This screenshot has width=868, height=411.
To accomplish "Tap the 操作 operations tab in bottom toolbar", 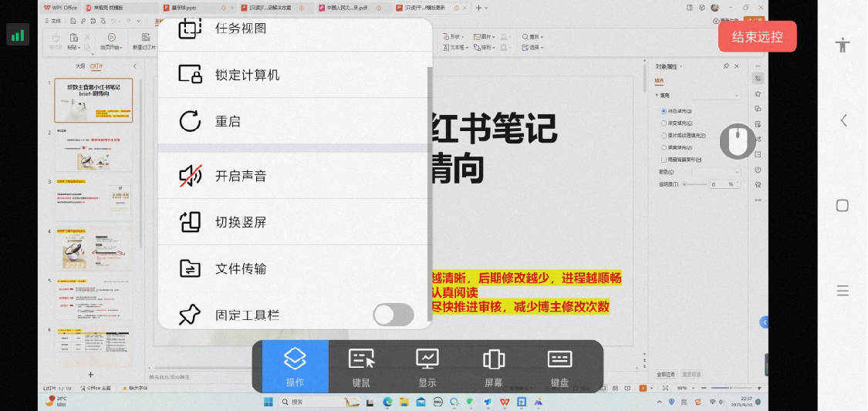I will [295, 367].
